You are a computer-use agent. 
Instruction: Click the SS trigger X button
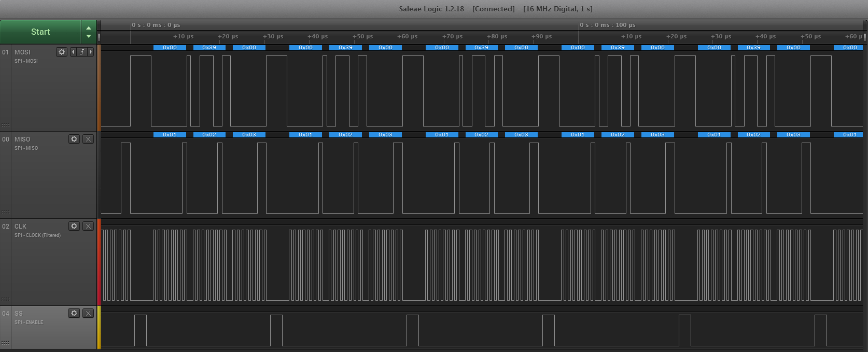88,313
